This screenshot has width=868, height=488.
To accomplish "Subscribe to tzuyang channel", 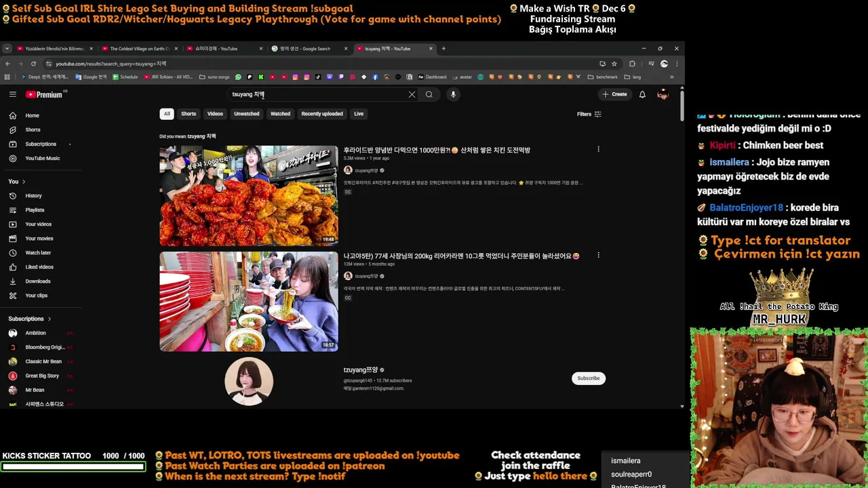I will [x=588, y=378].
